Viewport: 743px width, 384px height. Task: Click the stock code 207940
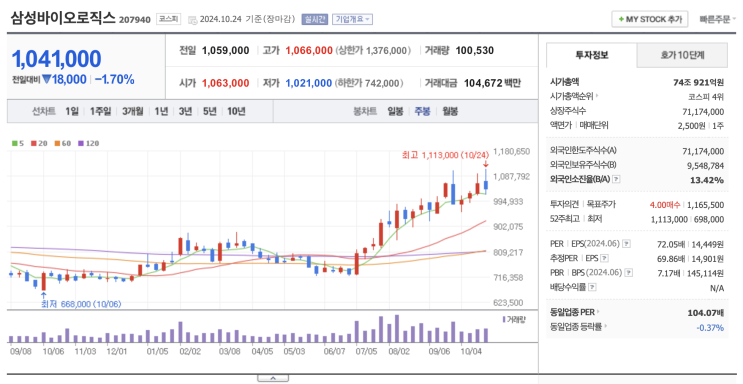coord(135,20)
